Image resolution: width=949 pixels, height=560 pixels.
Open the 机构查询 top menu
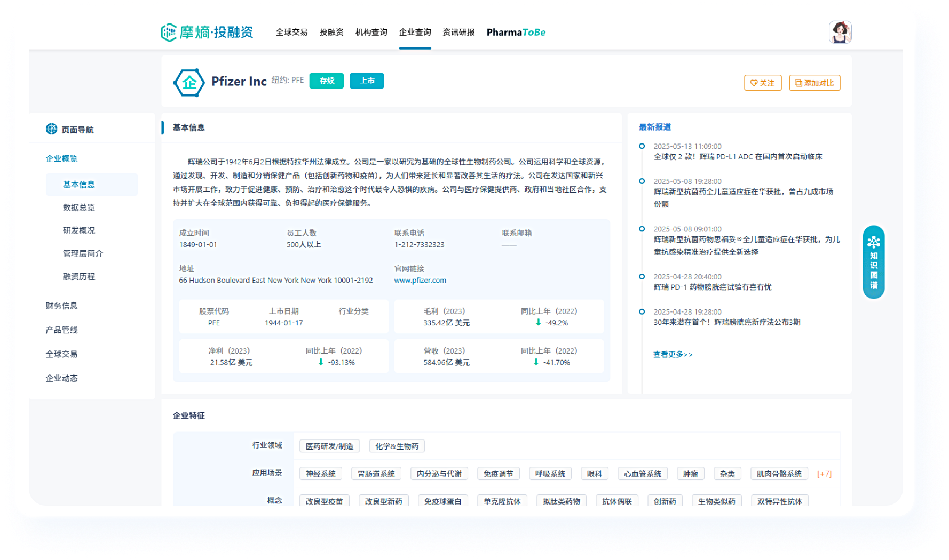371,32
